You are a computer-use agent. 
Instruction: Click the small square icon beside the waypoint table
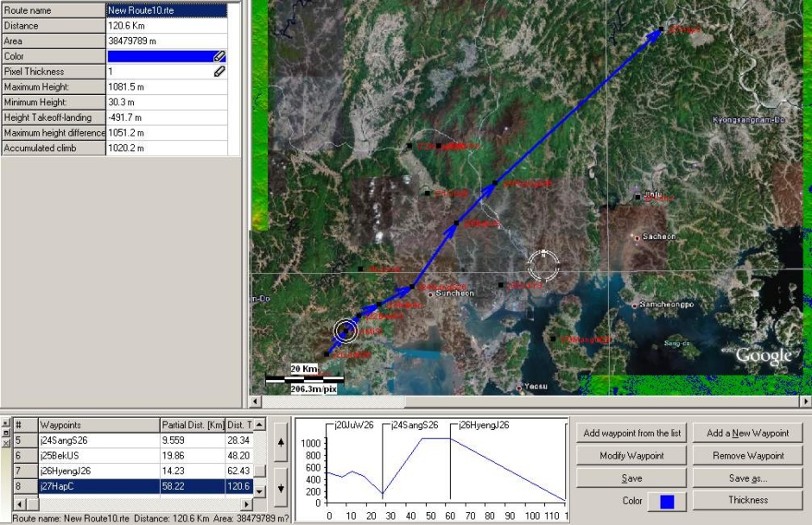point(6,433)
